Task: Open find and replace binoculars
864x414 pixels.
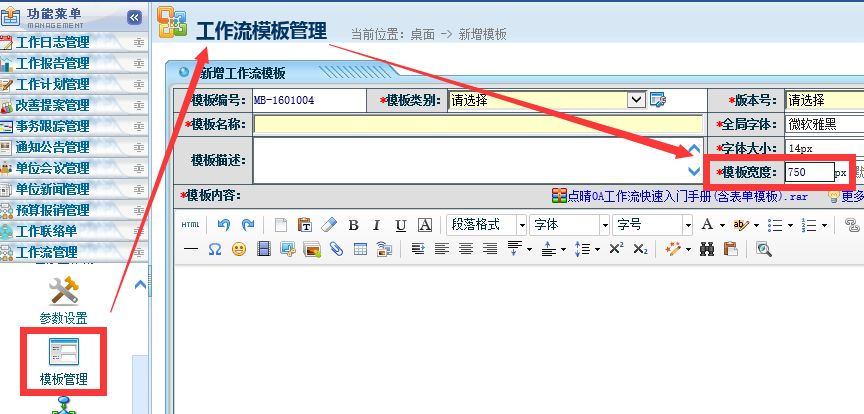Action: (x=707, y=249)
